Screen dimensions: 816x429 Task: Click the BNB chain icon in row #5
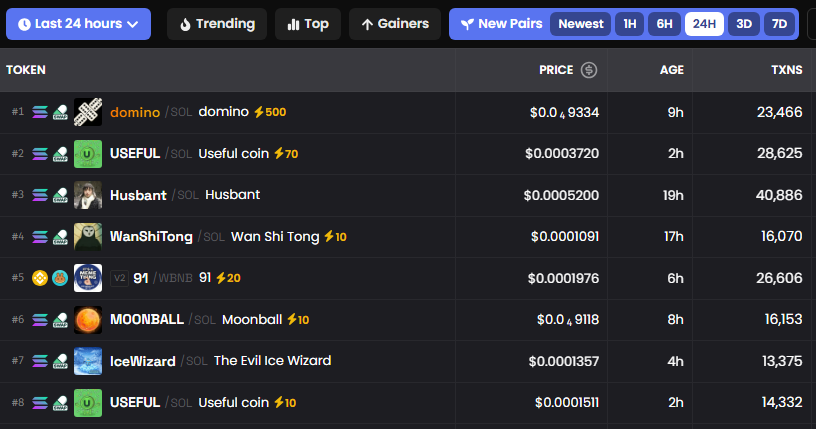click(x=40, y=278)
